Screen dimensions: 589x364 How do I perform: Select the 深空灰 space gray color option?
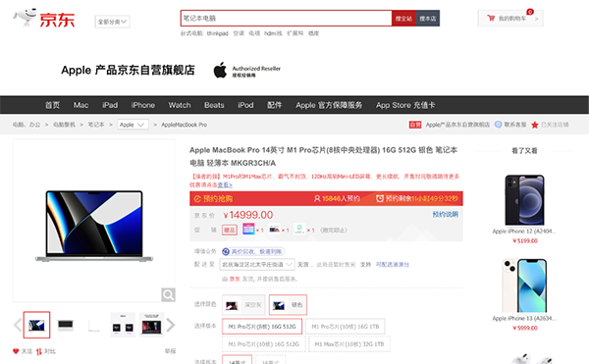[243, 305]
